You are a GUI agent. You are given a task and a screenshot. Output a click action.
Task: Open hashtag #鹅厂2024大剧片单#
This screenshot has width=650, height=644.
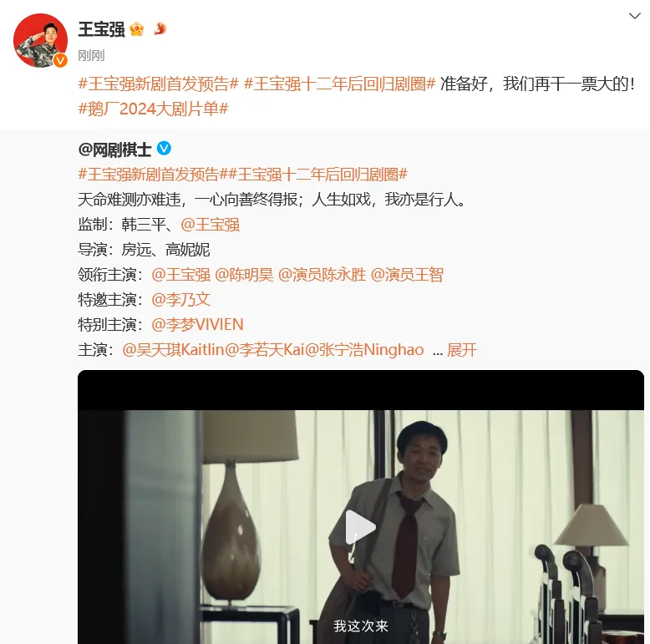(154, 109)
